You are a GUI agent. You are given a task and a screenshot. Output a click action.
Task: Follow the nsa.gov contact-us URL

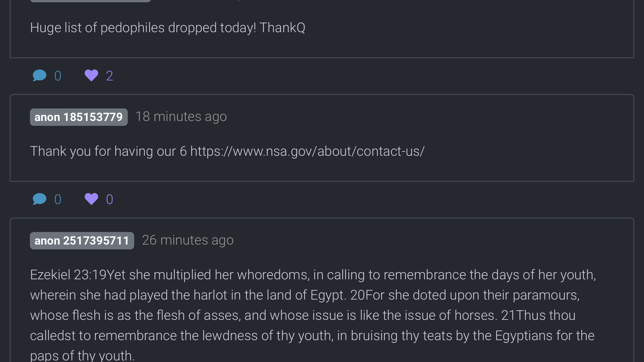[307, 151]
